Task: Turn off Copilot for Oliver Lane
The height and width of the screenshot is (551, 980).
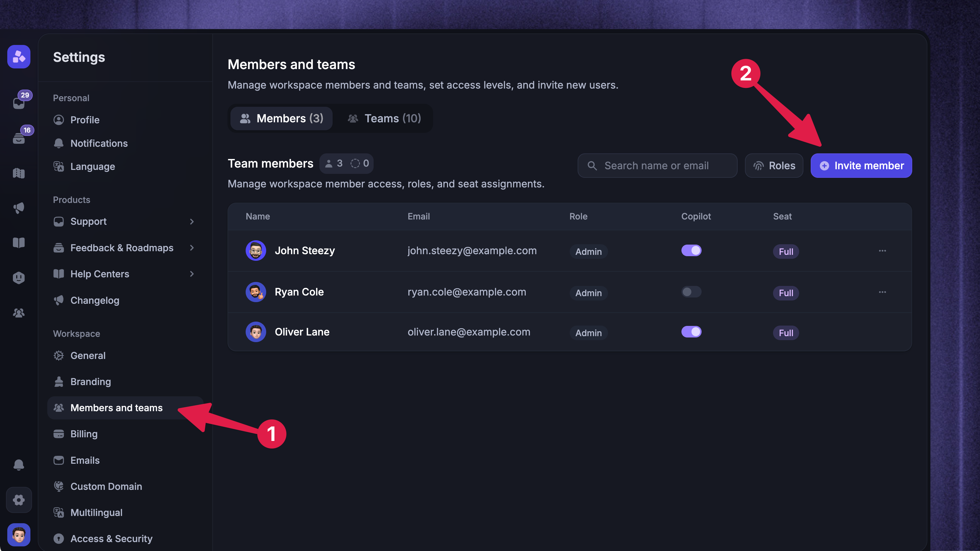Action: tap(691, 332)
